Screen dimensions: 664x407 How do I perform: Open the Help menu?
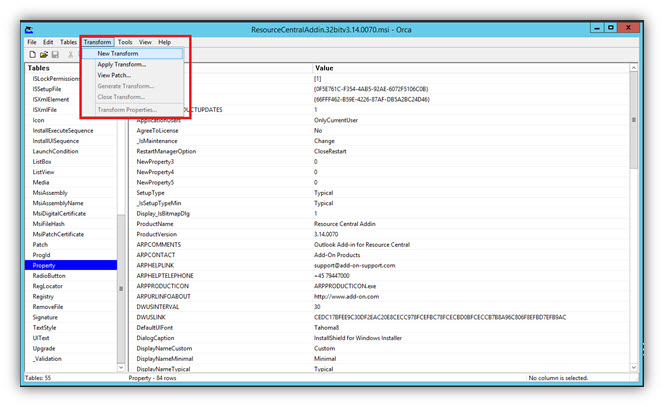tap(165, 42)
